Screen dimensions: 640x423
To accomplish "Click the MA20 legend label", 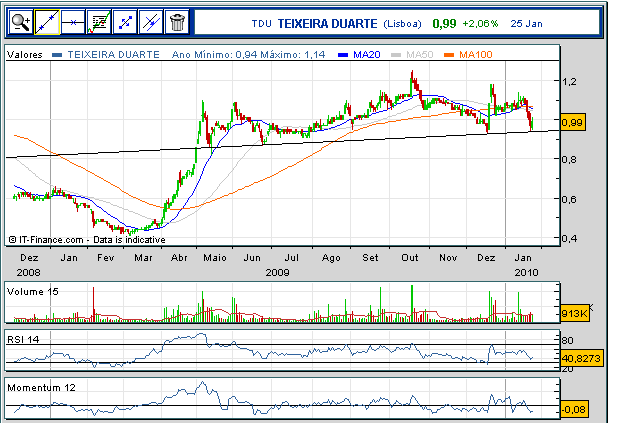I will (367, 55).
